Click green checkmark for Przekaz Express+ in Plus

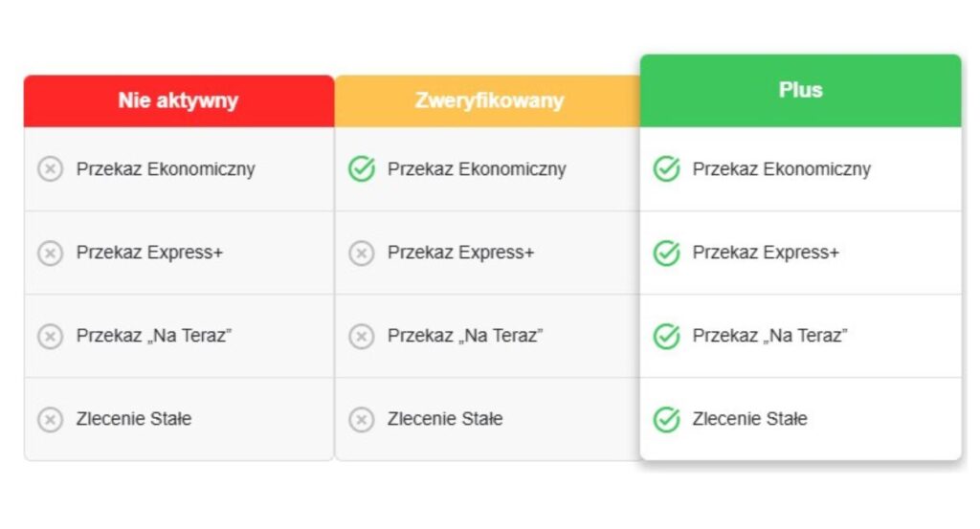pyautogui.click(x=667, y=253)
